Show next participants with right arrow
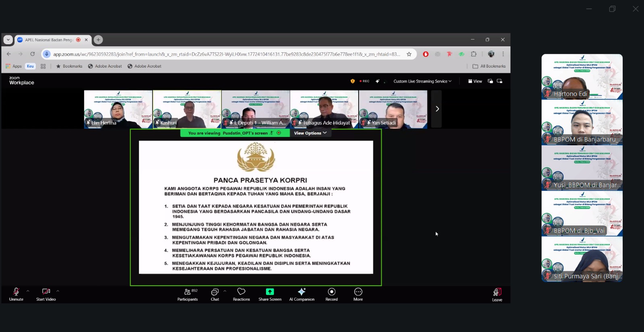The height and width of the screenshot is (332, 644). pyautogui.click(x=437, y=109)
